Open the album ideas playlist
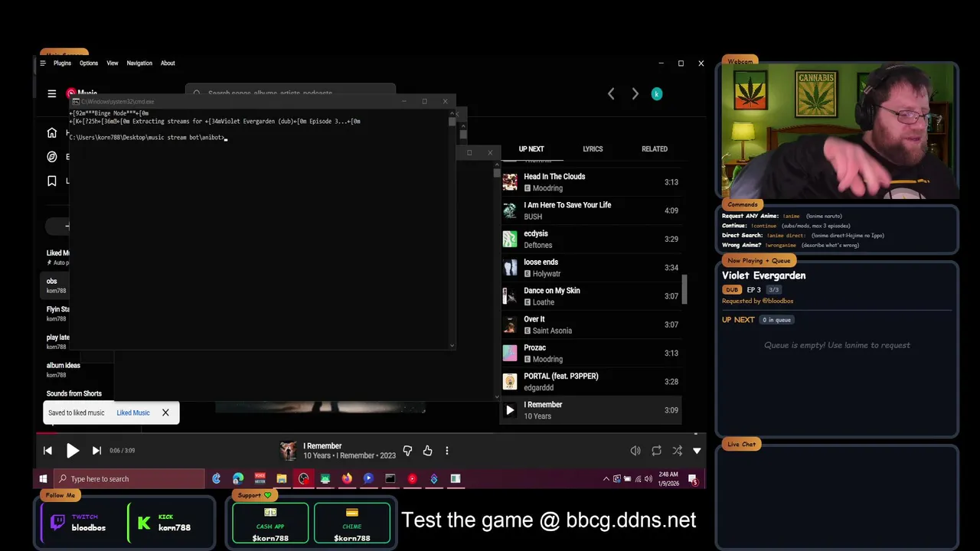The width and height of the screenshot is (980, 551). pyautogui.click(x=63, y=370)
